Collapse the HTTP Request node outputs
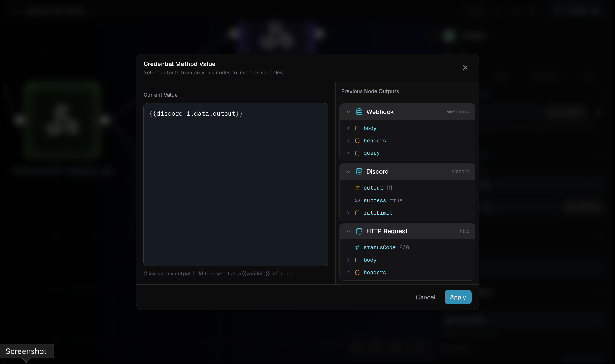This screenshot has width=615, height=364. point(348,231)
